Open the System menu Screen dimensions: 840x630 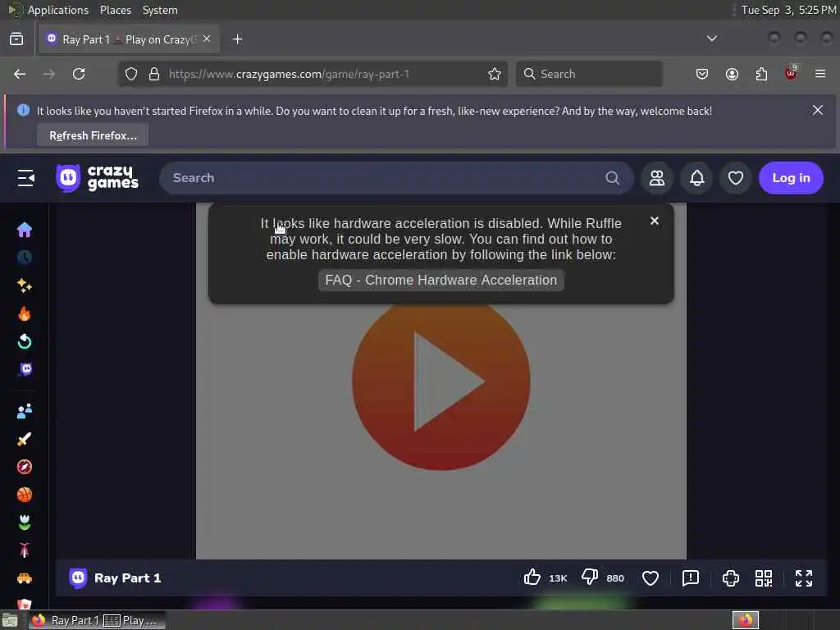[160, 10]
